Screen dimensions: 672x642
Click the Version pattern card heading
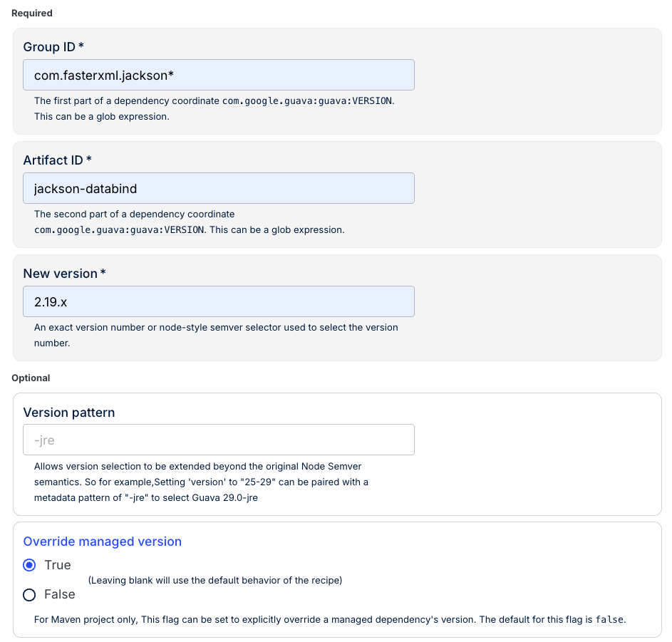[x=69, y=413]
